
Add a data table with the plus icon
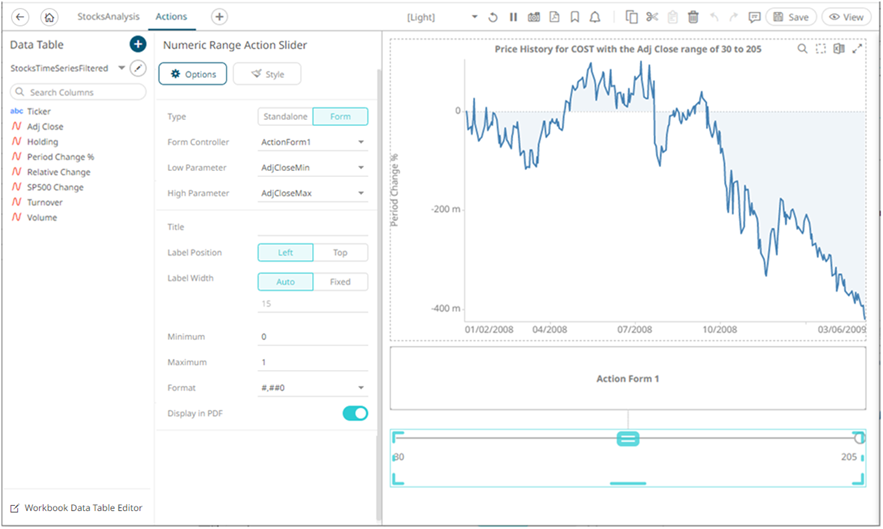[137, 44]
